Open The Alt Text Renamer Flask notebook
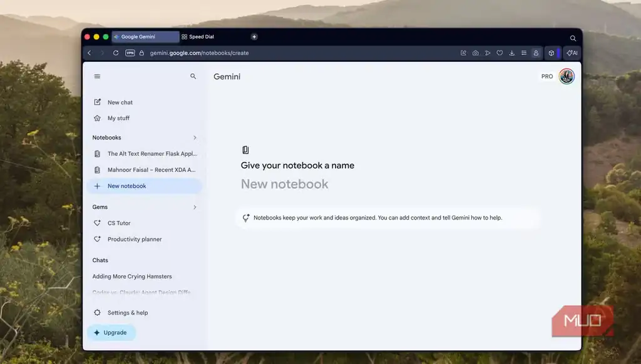 pos(145,154)
